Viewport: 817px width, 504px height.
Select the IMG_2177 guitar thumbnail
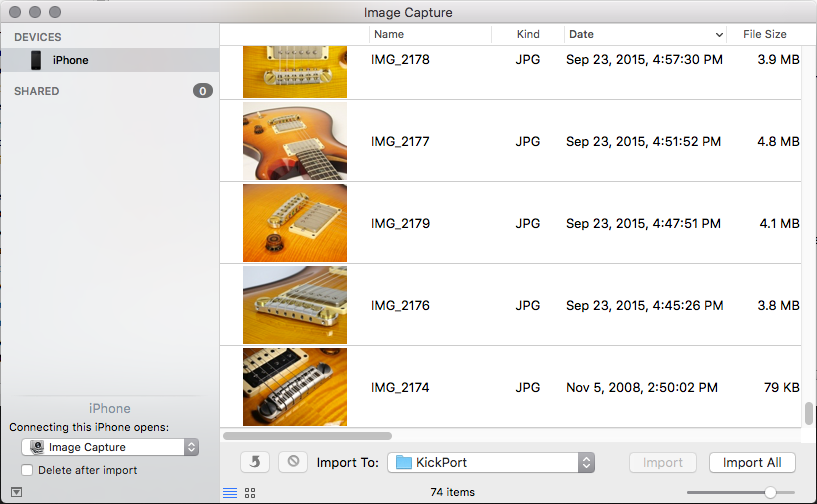click(295, 141)
